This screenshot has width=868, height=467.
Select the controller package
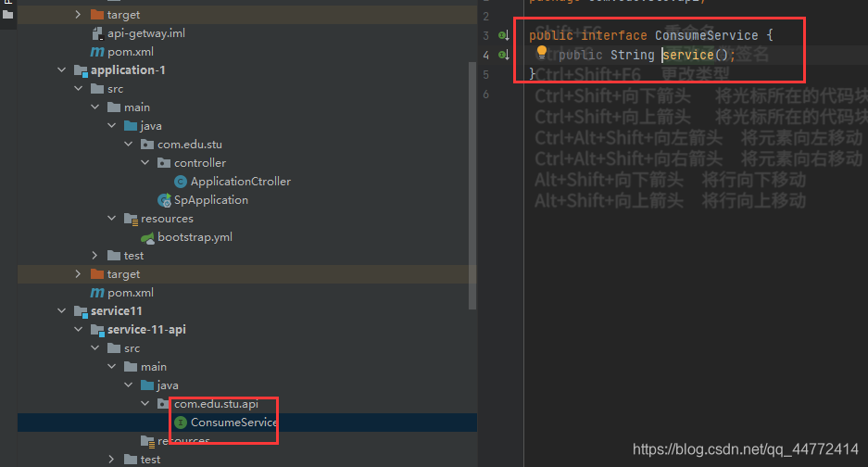pyautogui.click(x=200, y=163)
